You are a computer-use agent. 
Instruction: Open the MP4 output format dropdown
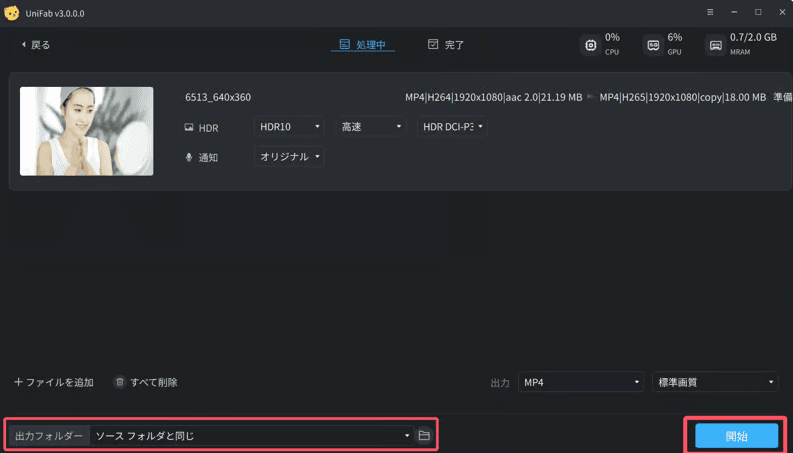click(580, 382)
